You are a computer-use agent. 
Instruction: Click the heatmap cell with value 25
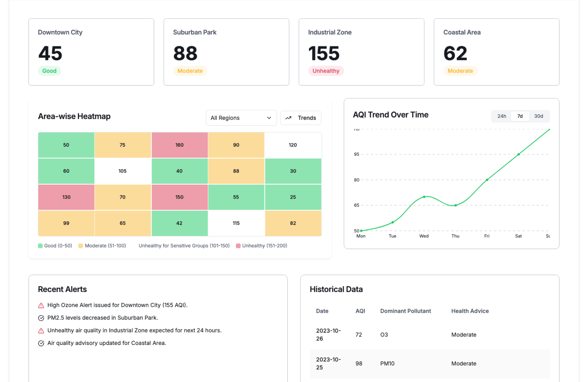293,197
